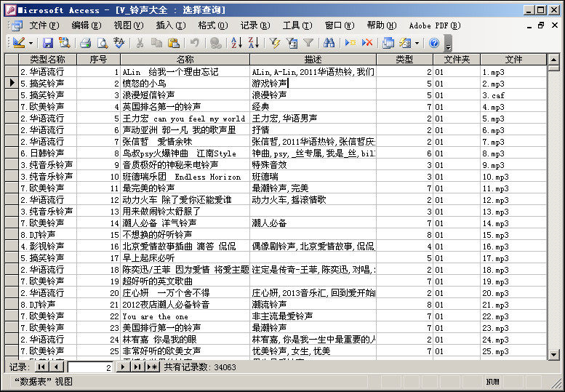Click the select-all corner of the datasheet
Image resolution: width=565 pixels, height=392 pixels.
tap(12, 60)
